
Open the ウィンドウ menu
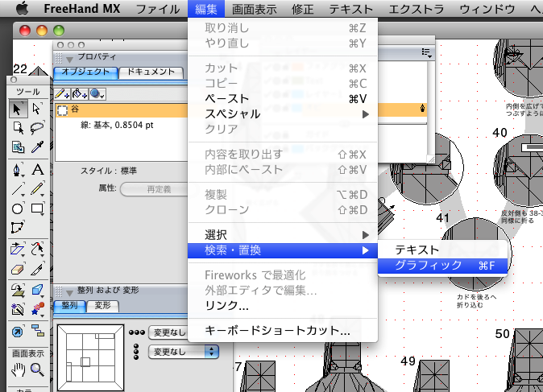[487, 9]
